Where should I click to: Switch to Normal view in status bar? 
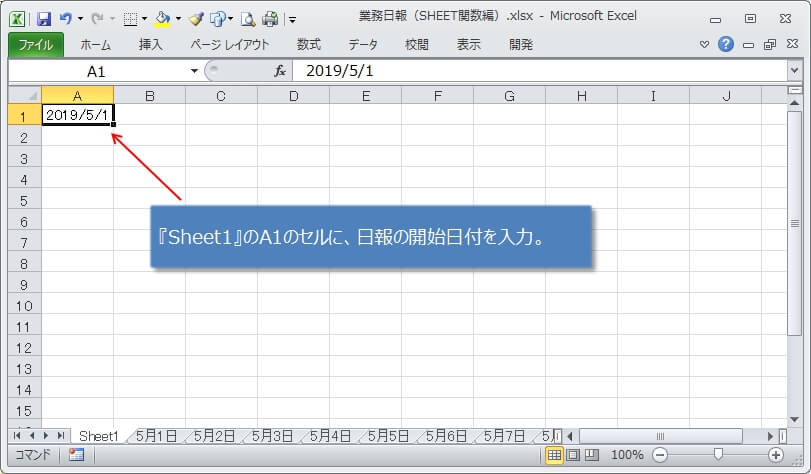tap(554, 455)
